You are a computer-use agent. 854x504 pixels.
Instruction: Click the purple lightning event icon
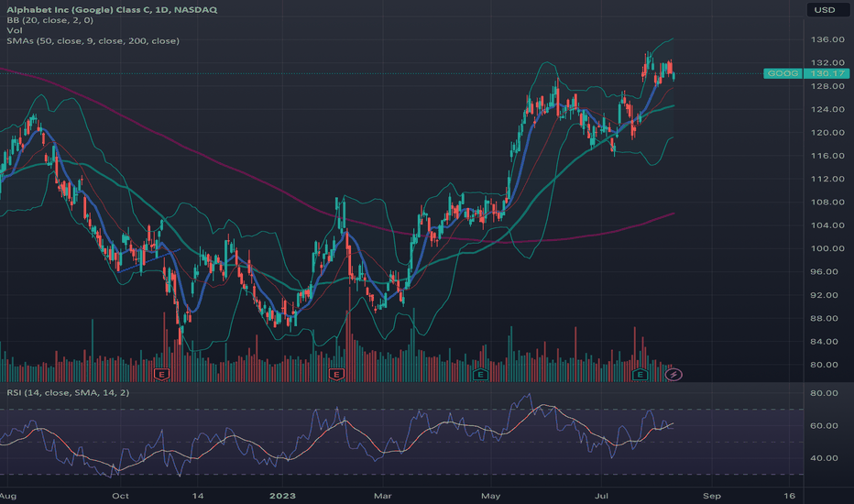click(673, 374)
